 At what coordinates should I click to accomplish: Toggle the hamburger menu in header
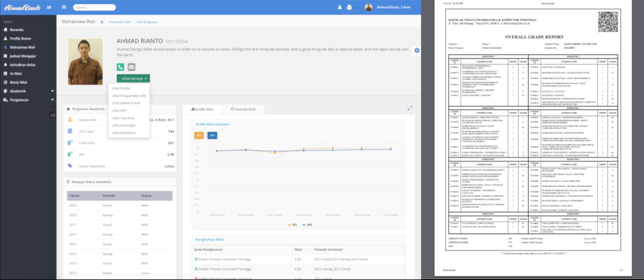[49, 7]
